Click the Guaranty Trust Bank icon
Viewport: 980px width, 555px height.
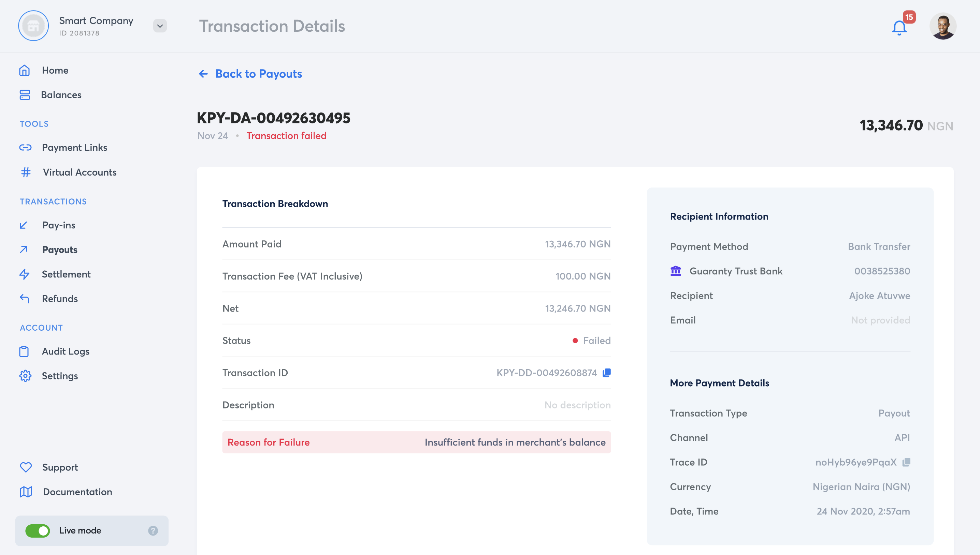point(676,271)
